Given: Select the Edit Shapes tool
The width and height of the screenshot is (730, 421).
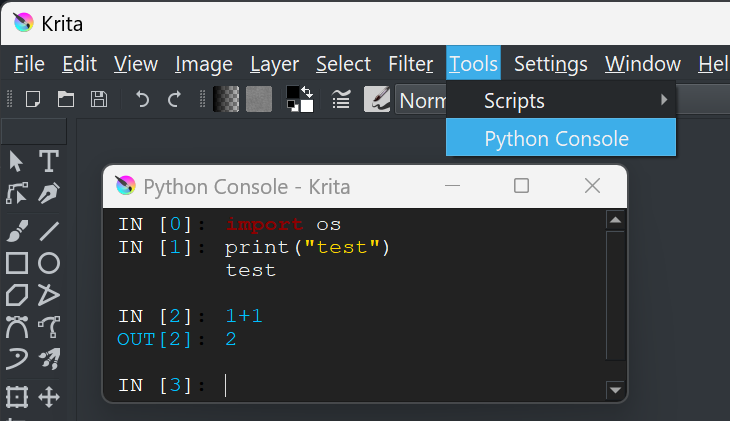Looking at the screenshot, I should tap(16, 194).
